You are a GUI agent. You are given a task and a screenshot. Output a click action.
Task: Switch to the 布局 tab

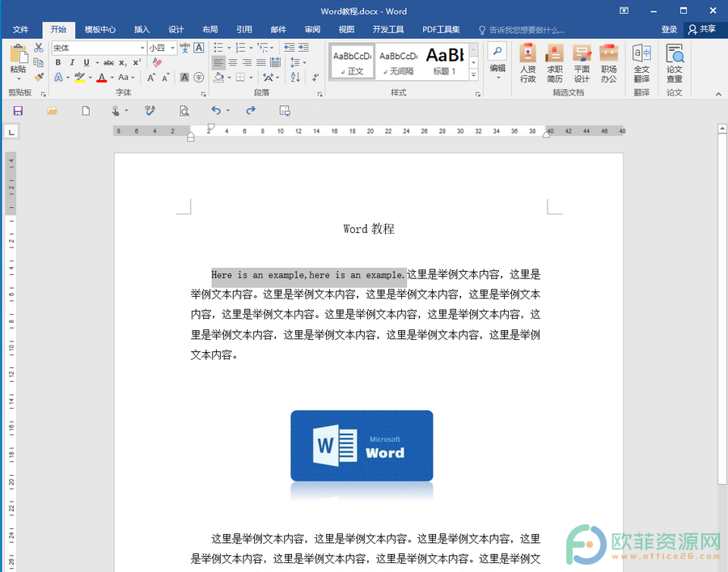pyautogui.click(x=210, y=30)
